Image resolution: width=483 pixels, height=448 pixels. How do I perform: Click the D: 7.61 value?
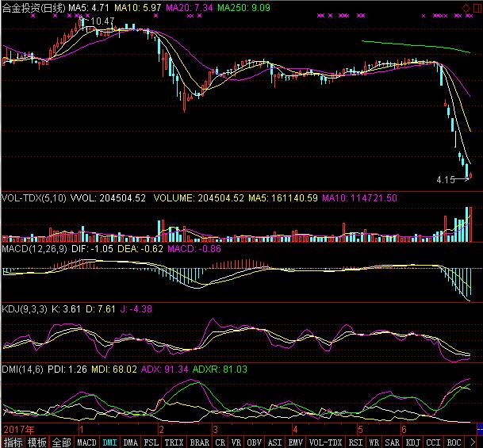tap(101, 308)
